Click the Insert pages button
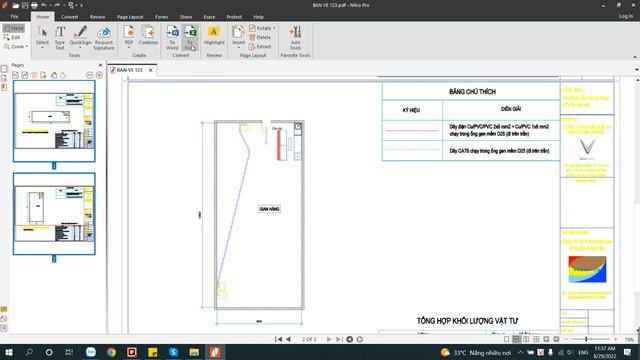This screenshot has height=360, width=640. tap(238, 36)
